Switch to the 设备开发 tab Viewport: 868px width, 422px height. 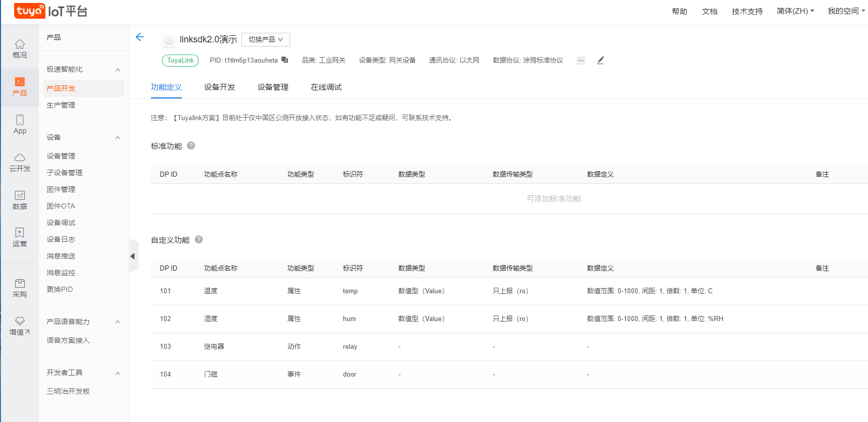click(x=220, y=87)
